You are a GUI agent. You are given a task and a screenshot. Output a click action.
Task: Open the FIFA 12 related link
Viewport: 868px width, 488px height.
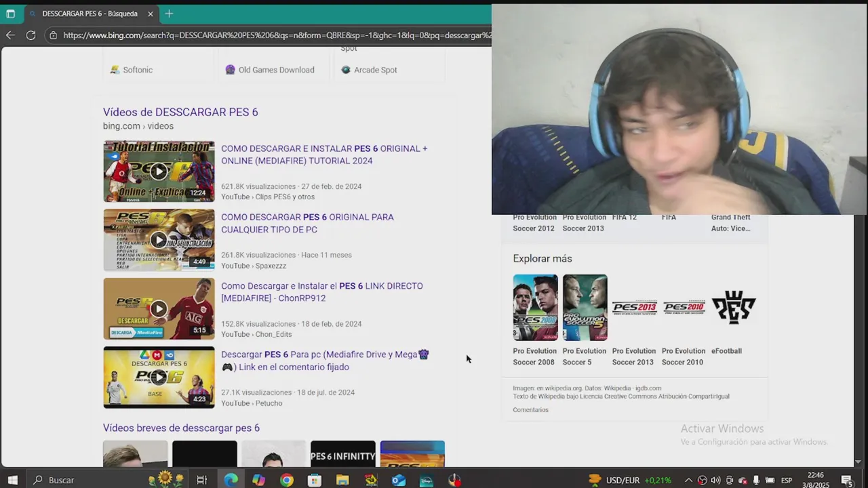tap(625, 218)
